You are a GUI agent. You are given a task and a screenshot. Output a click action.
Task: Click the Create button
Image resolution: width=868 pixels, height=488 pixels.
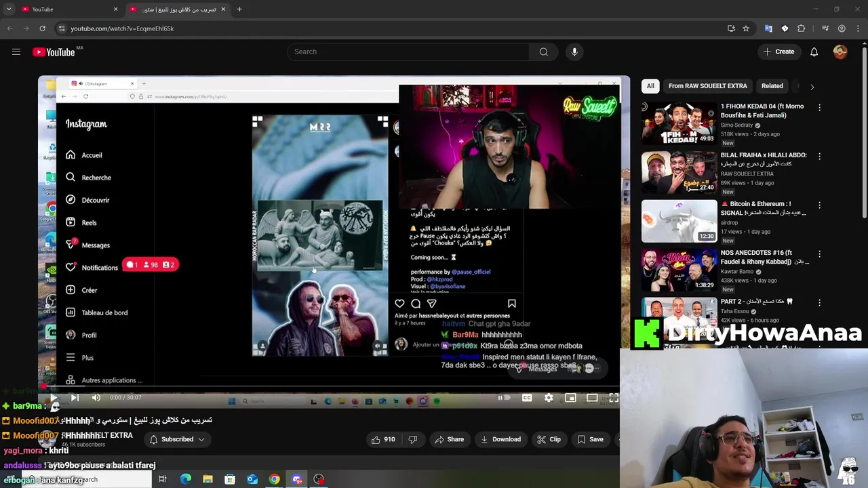pos(778,52)
